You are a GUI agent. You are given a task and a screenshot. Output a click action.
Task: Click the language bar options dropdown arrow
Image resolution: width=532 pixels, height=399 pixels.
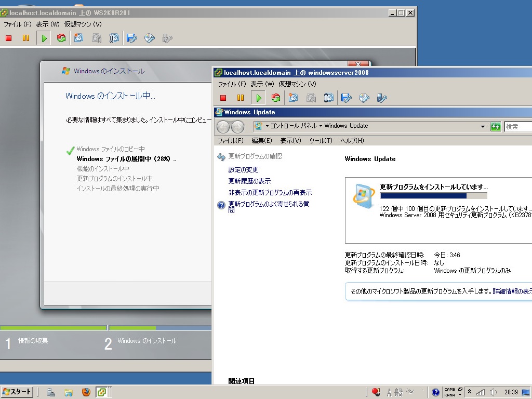[460, 395]
